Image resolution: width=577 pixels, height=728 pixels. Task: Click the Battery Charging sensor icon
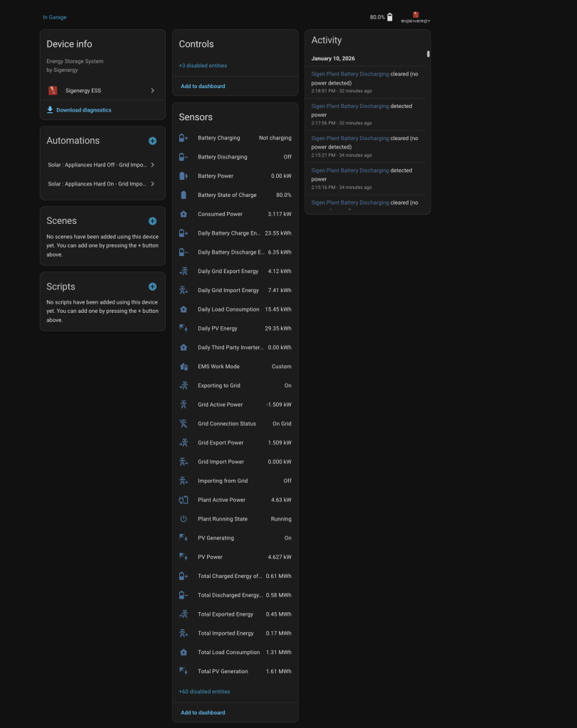point(184,138)
